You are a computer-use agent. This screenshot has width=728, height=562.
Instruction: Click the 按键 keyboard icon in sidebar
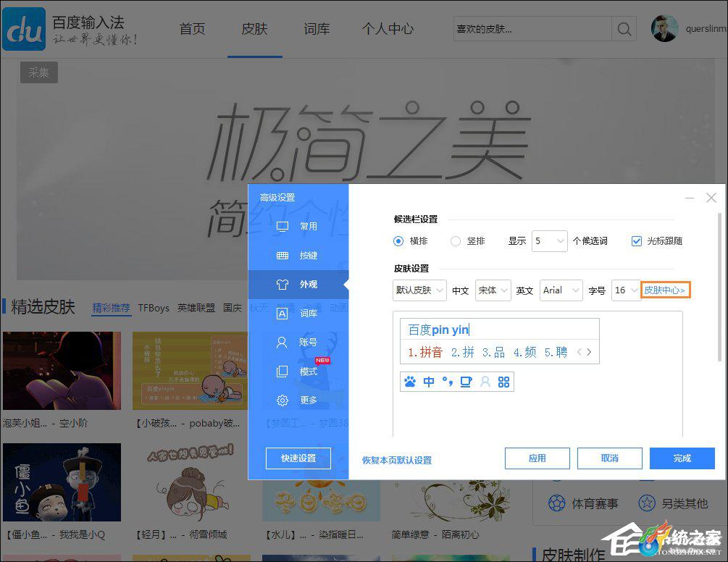point(283,255)
